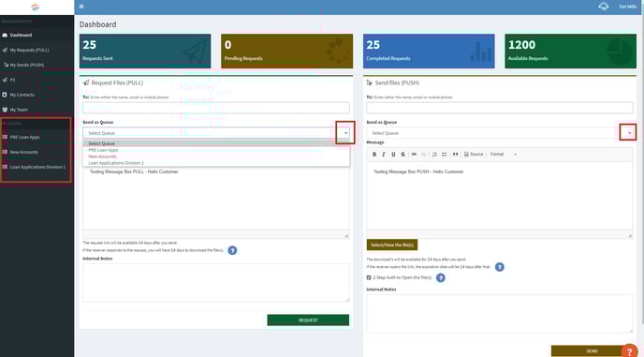Apply strikethrough formatting in message toolbar
Image resolution: width=644 pixels, height=357 pixels.
402,155
